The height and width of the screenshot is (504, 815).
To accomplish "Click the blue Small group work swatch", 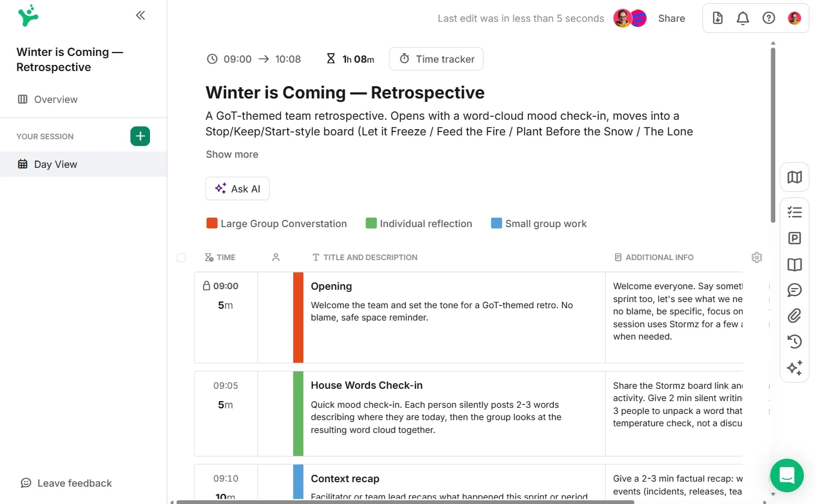I will click(497, 223).
